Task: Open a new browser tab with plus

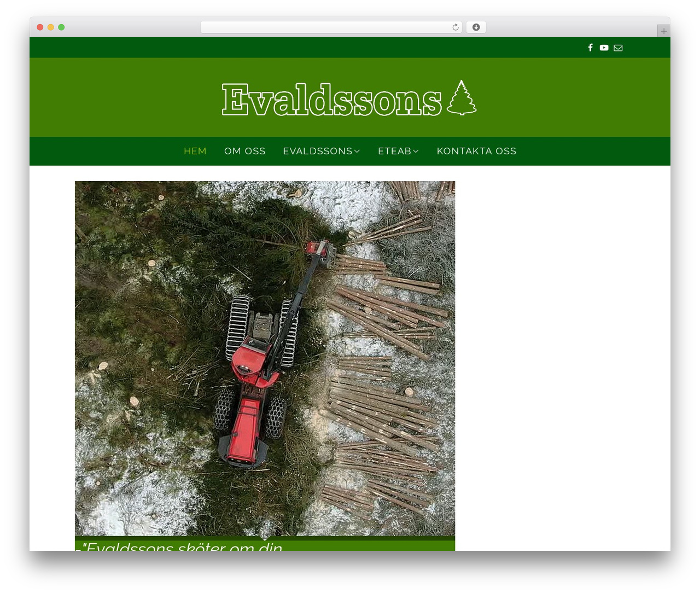Action: [x=663, y=31]
